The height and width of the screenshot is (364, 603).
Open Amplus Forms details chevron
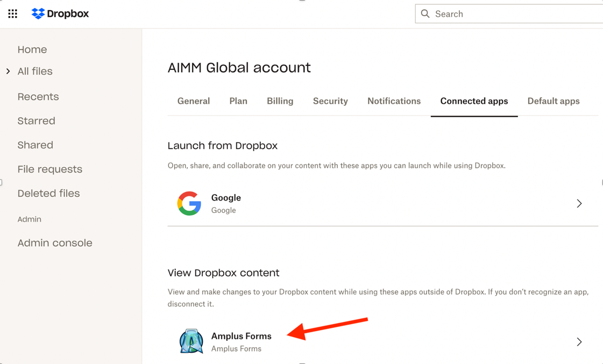tap(579, 342)
